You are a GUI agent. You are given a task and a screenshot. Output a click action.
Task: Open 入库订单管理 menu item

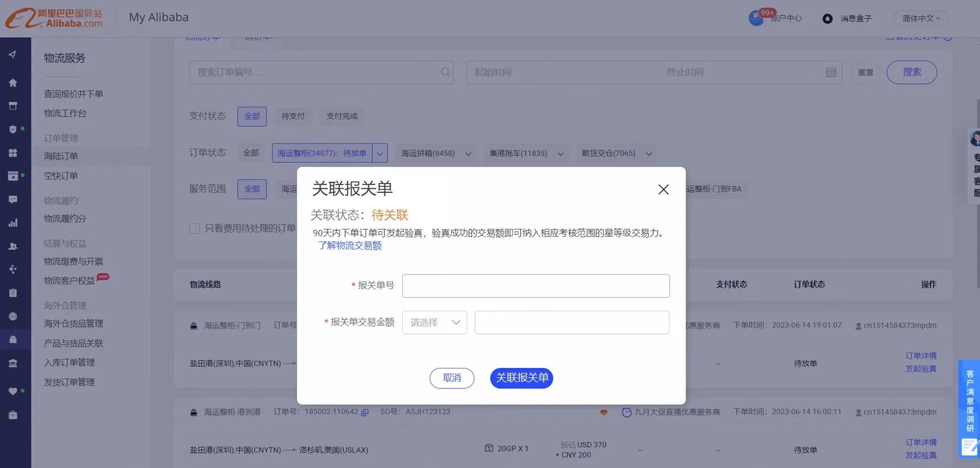click(x=69, y=362)
